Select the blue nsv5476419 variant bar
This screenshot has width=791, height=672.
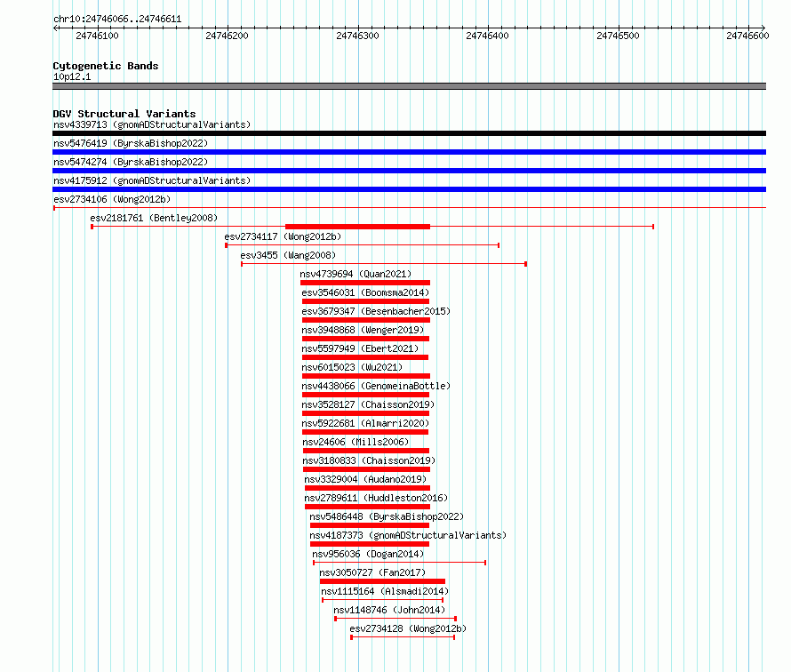(x=409, y=152)
